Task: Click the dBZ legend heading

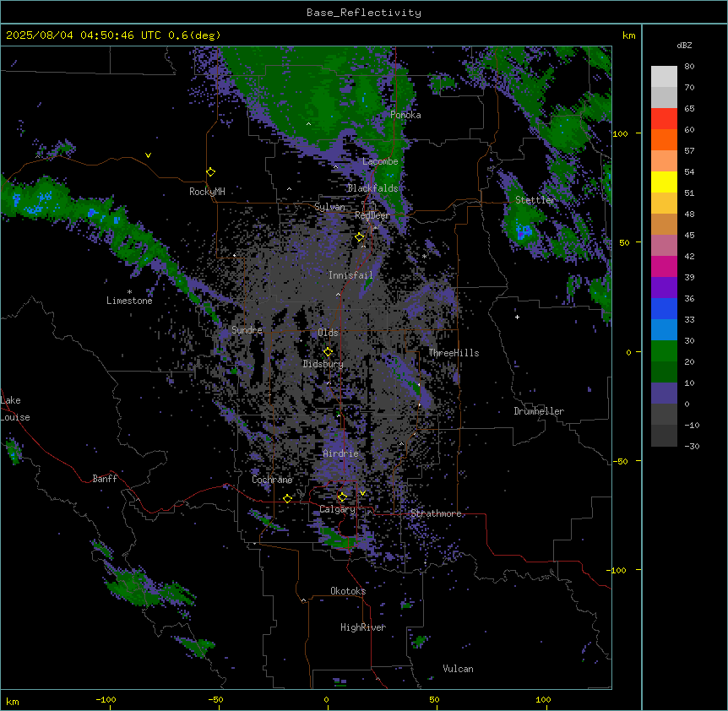Action: tap(684, 46)
